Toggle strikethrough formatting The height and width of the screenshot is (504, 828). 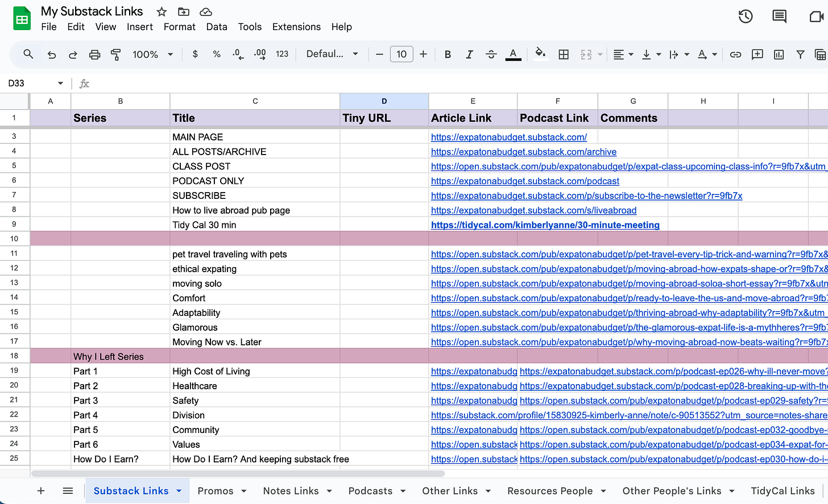491,54
